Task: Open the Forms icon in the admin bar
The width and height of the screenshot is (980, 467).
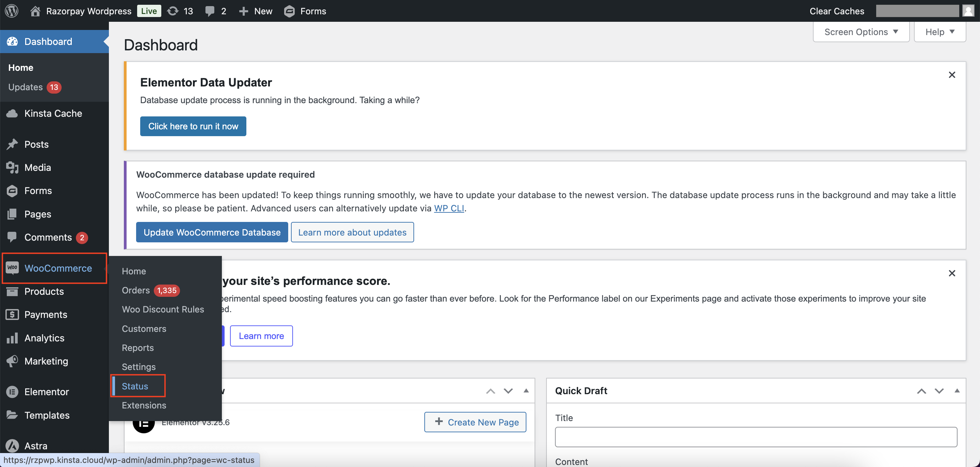Action: [x=290, y=11]
